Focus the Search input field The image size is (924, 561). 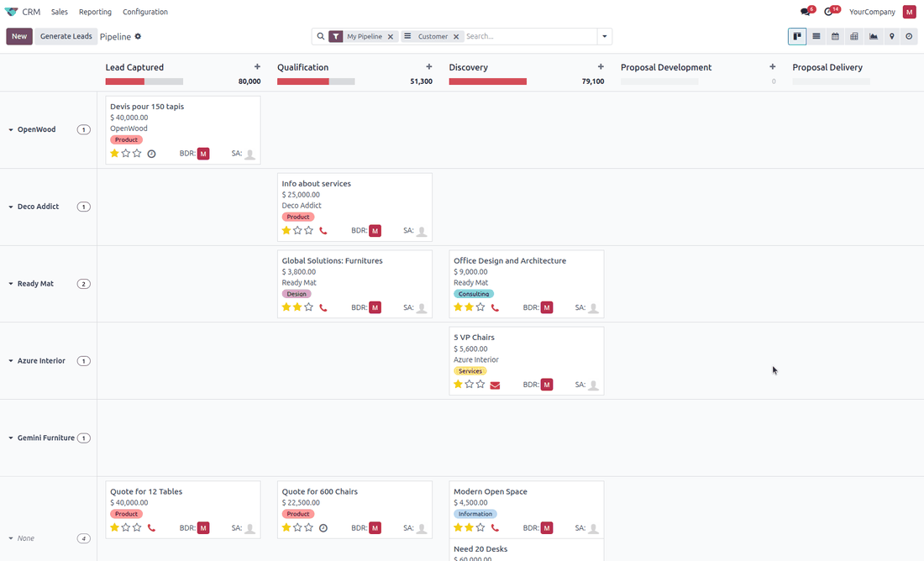click(530, 37)
